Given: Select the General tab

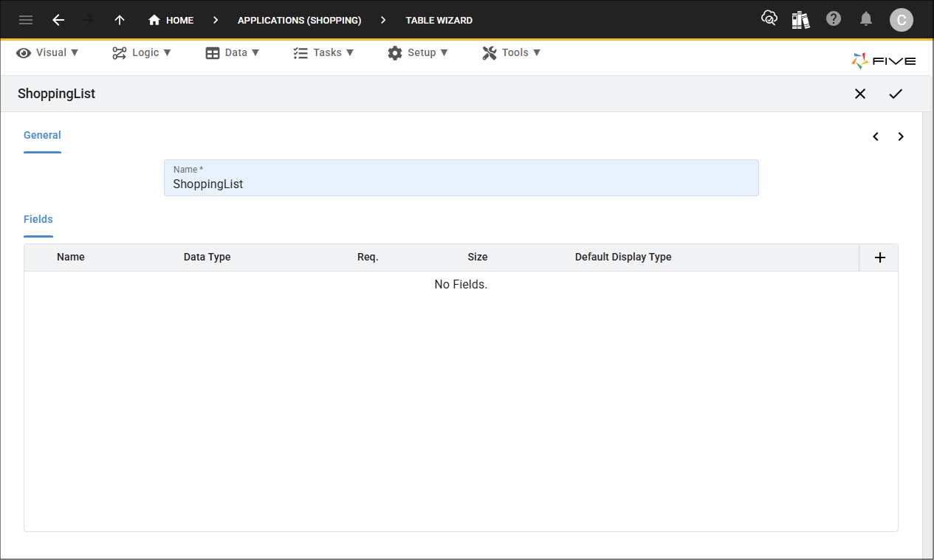Looking at the screenshot, I should coord(42,135).
